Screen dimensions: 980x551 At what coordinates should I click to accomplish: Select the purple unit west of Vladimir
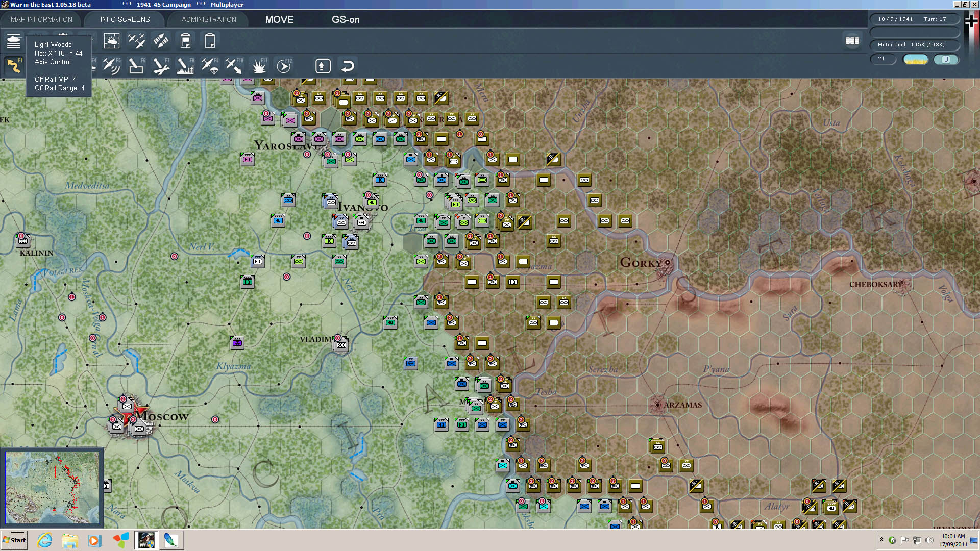(237, 343)
